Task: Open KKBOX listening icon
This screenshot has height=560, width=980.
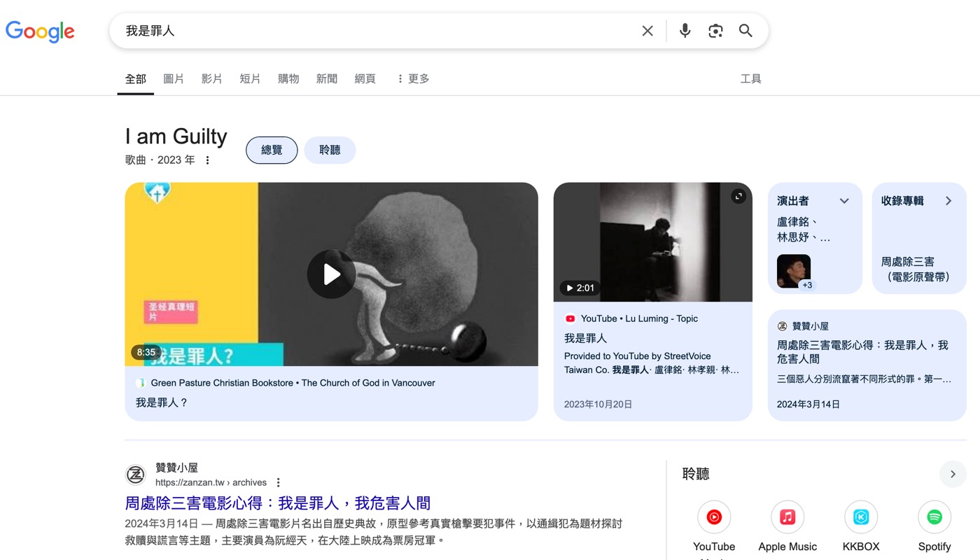Action: [861, 517]
